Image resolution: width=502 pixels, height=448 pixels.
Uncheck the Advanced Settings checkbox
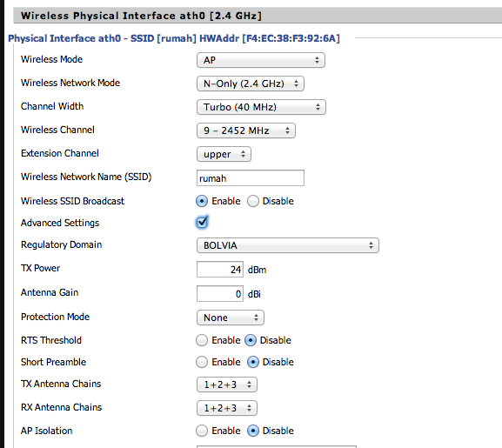point(202,222)
